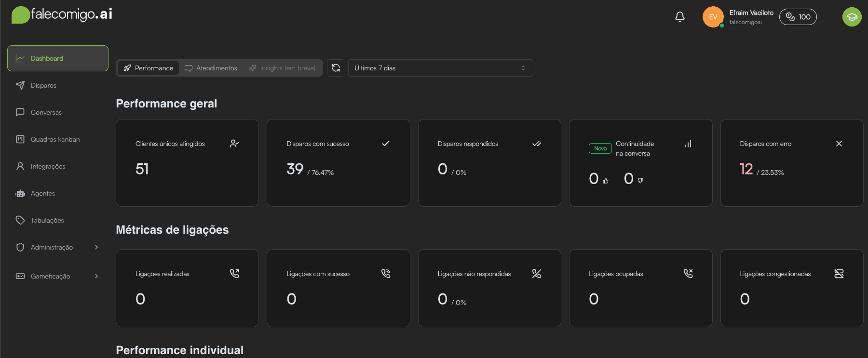Open Quadros kanban in the sidebar
868x358 pixels.
58,139
